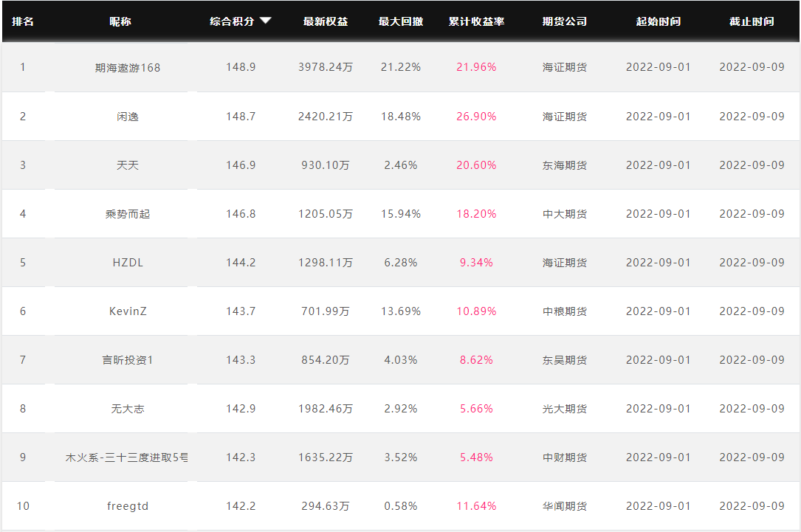Click equity value 1205.05万
801x532 pixels.
coord(326,213)
